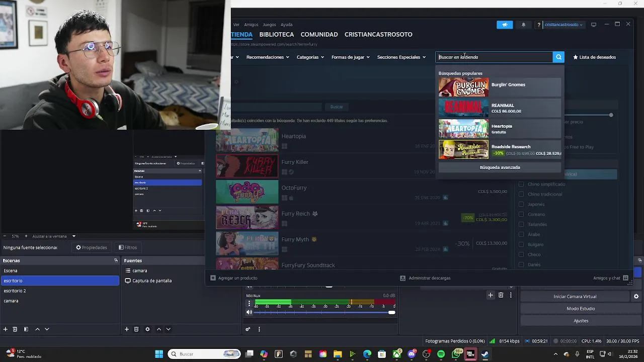
Task: Move scene down with arrow icon
Action: point(47,329)
